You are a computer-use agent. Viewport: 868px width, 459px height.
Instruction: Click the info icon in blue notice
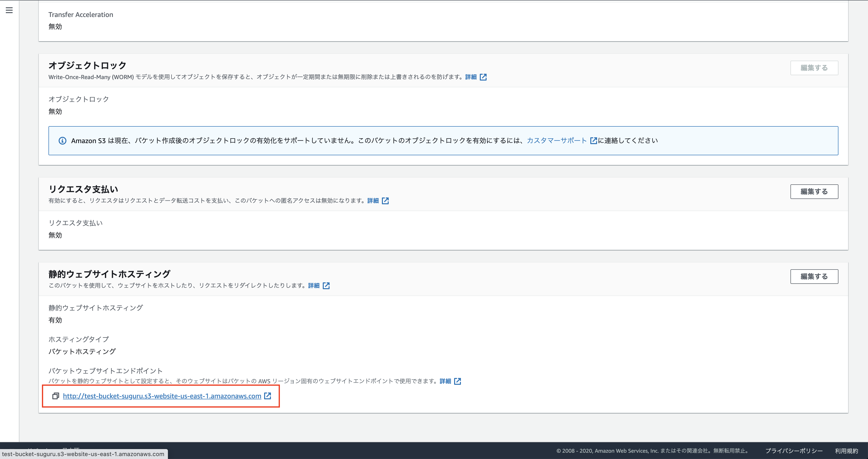pyautogui.click(x=62, y=141)
